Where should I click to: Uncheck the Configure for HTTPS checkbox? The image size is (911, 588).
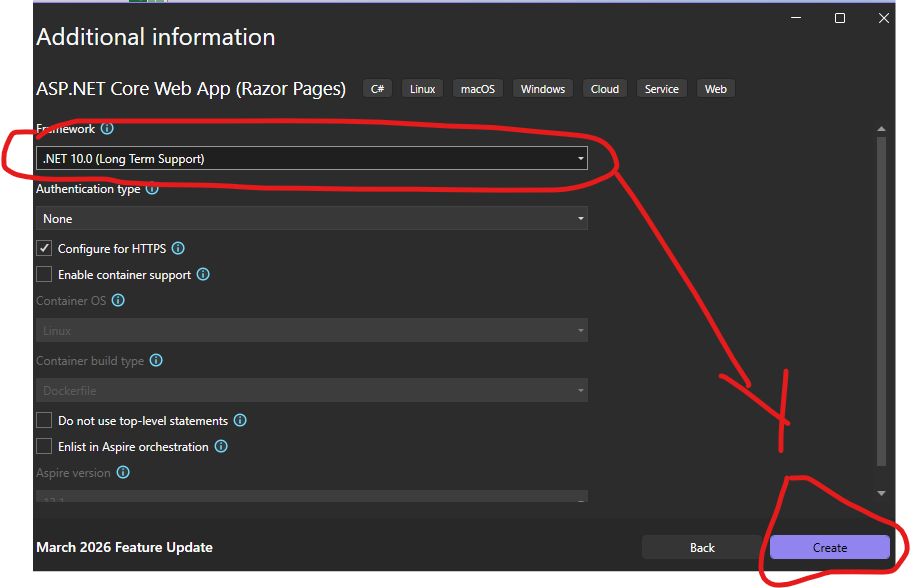pyautogui.click(x=44, y=248)
